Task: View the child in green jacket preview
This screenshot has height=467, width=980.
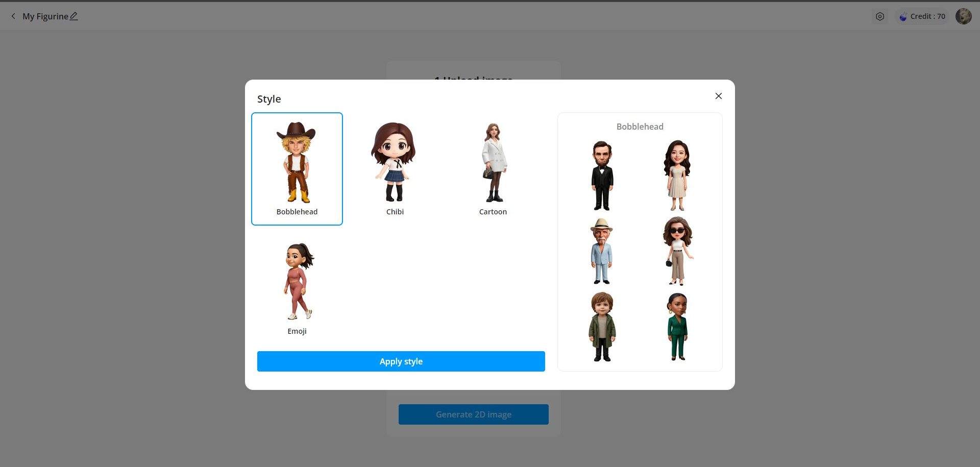Action: pyautogui.click(x=602, y=327)
